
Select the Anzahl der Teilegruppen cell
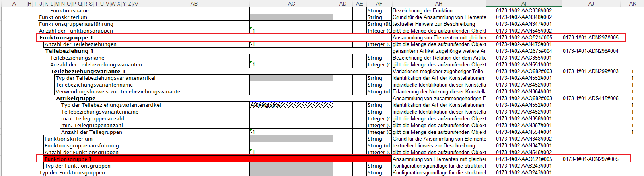point(91,132)
